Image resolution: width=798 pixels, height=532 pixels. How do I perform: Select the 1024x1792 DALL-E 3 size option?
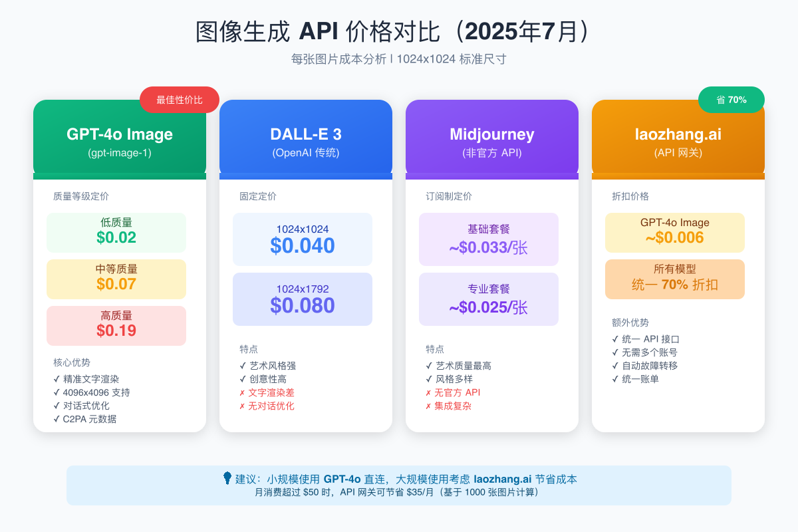coord(303,299)
